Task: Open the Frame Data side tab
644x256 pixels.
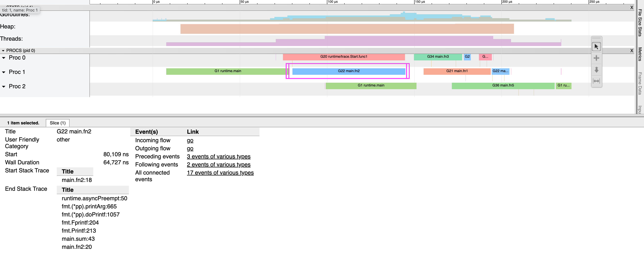Action: coord(640,83)
